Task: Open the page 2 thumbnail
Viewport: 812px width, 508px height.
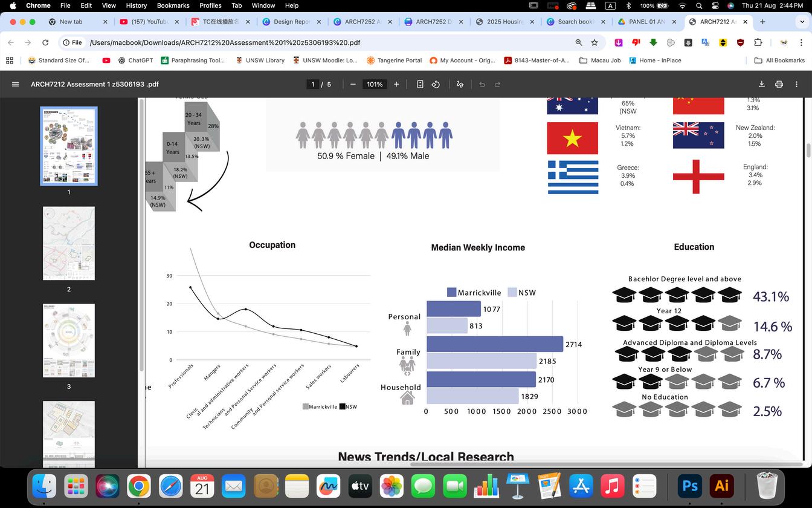Action: point(69,243)
